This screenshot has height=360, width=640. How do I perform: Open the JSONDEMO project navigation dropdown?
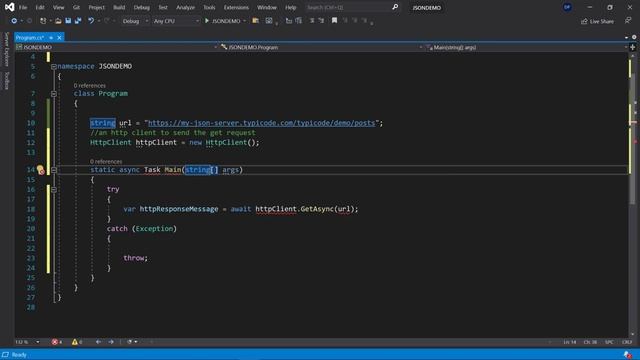pos(117,47)
